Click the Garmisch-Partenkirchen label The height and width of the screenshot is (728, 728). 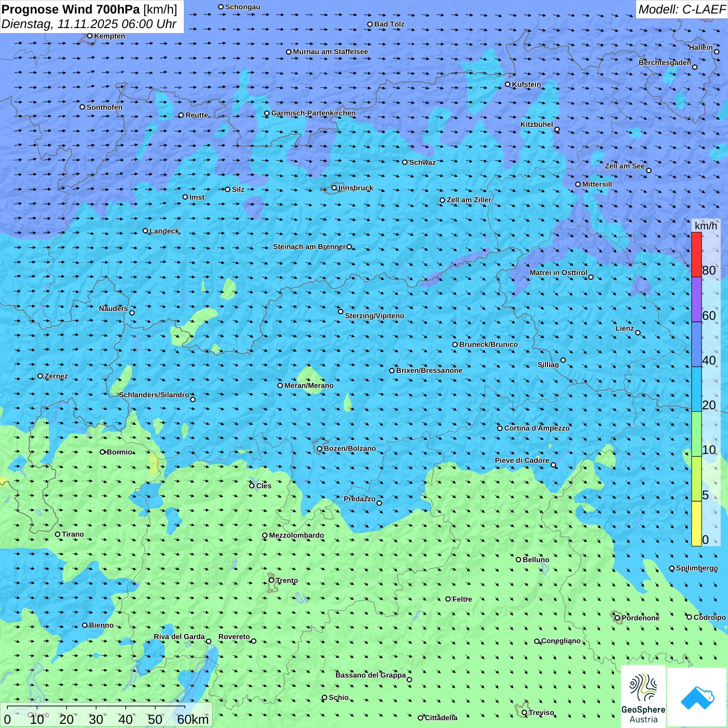[x=314, y=113]
